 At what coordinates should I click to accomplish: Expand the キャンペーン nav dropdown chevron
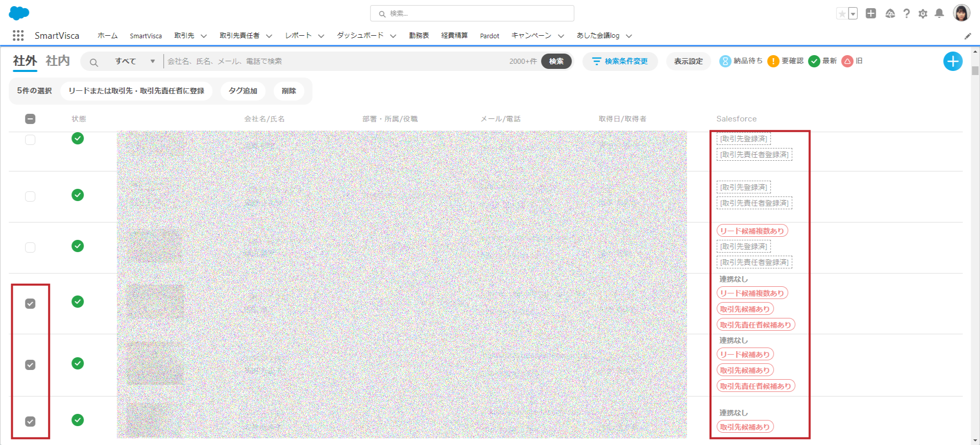click(x=561, y=36)
